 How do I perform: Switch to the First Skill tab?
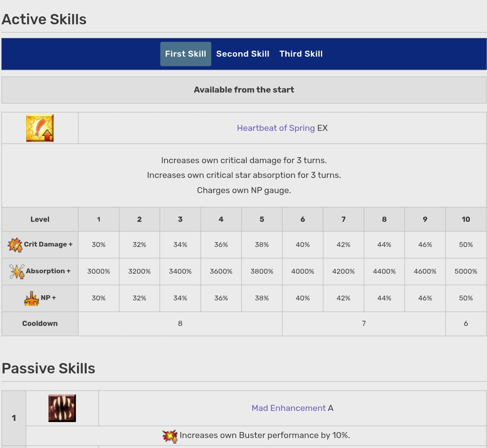pyautogui.click(x=186, y=54)
